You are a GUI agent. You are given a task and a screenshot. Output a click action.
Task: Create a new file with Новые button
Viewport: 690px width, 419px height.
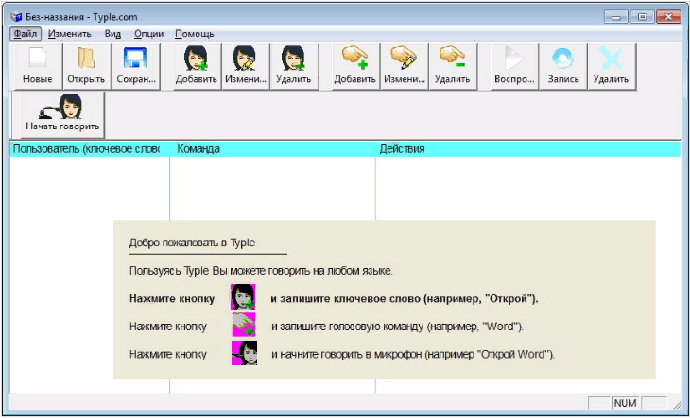coord(38,66)
